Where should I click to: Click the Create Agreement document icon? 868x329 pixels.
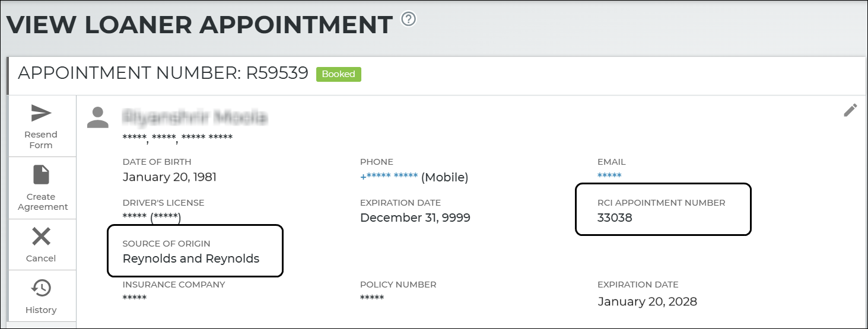tap(41, 175)
